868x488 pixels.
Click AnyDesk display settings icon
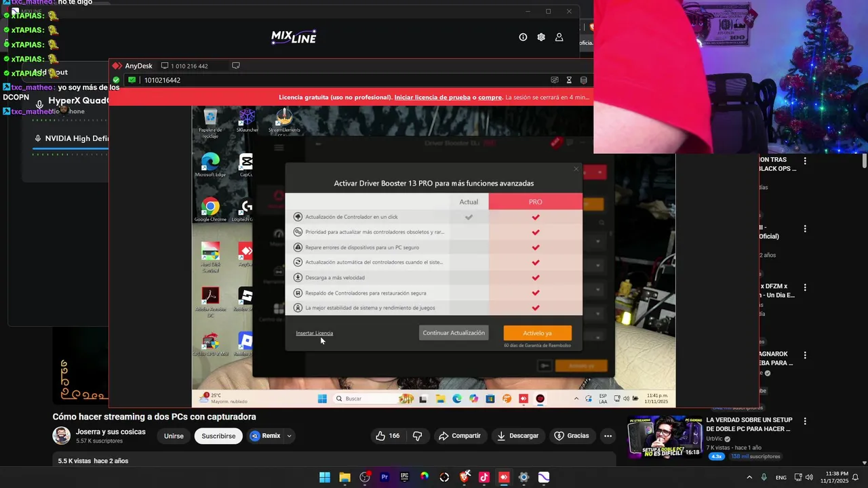(554, 80)
